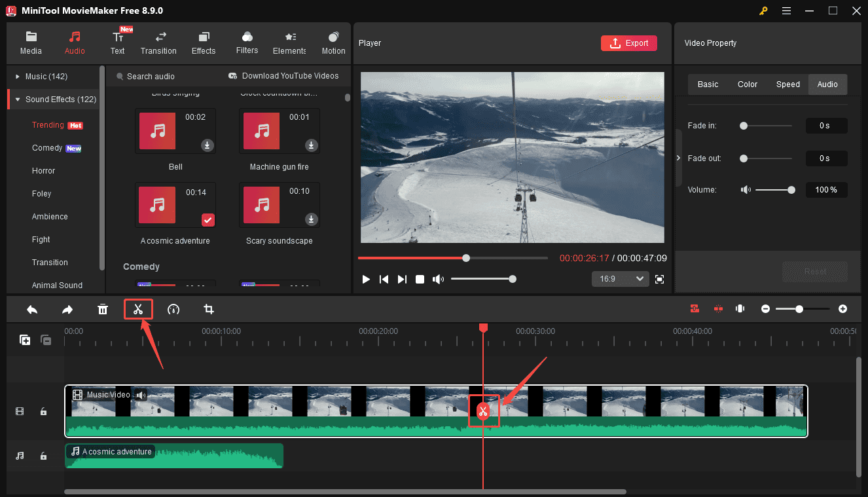Open the Text tab
Screen dimensions: 868x497
coord(117,43)
